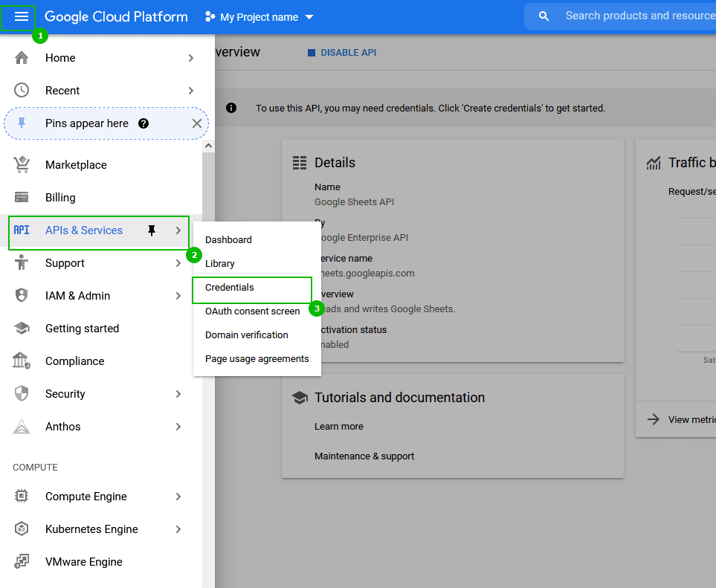Choose OAuth consent screen entry
Image resolution: width=716 pixels, height=588 pixels.
click(252, 311)
